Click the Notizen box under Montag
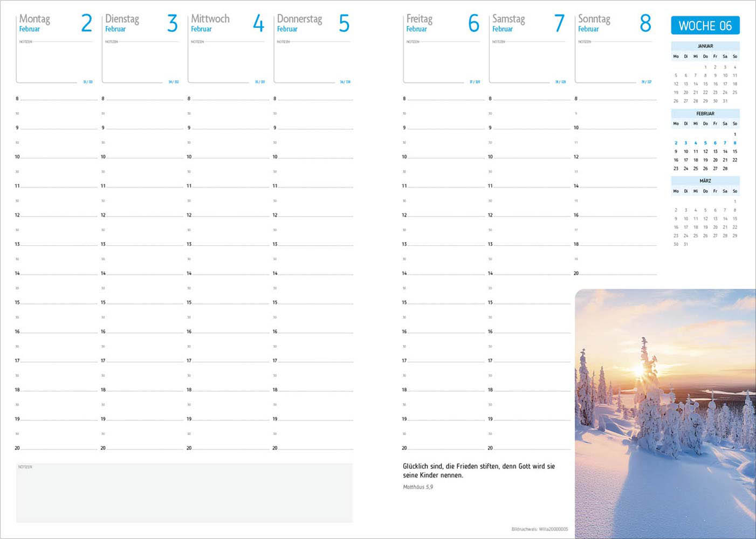This screenshot has height=539, width=756. click(x=55, y=62)
